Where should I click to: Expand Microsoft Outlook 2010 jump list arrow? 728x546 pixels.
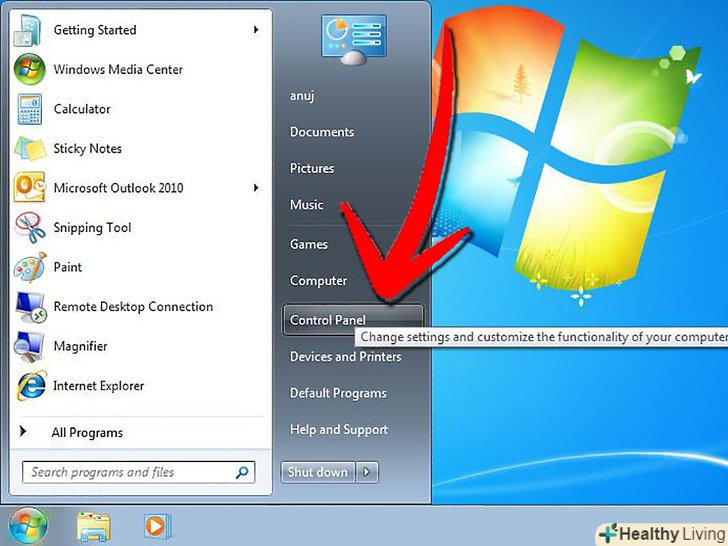(256, 188)
